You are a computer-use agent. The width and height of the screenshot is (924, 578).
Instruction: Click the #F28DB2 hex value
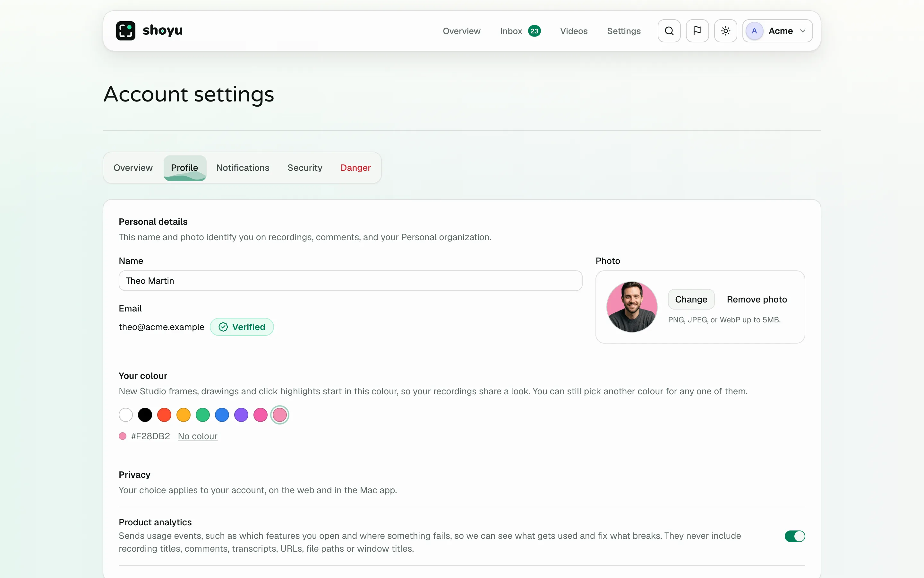click(x=150, y=436)
